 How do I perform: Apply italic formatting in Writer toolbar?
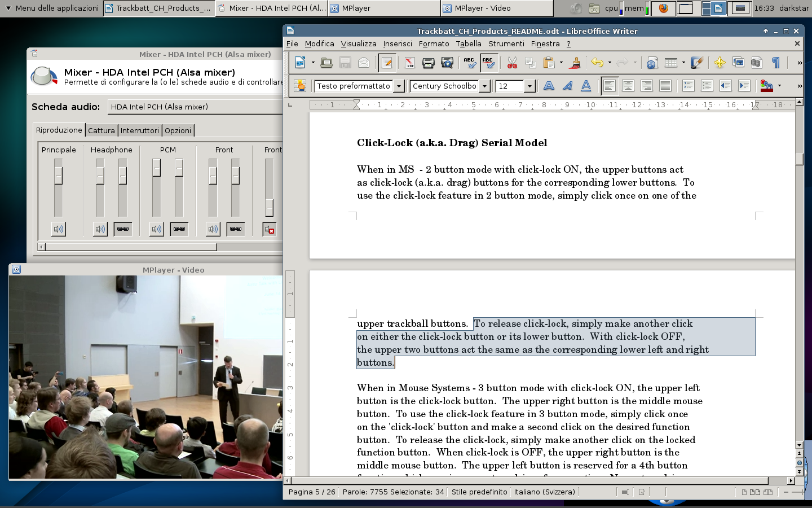click(567, 86)
